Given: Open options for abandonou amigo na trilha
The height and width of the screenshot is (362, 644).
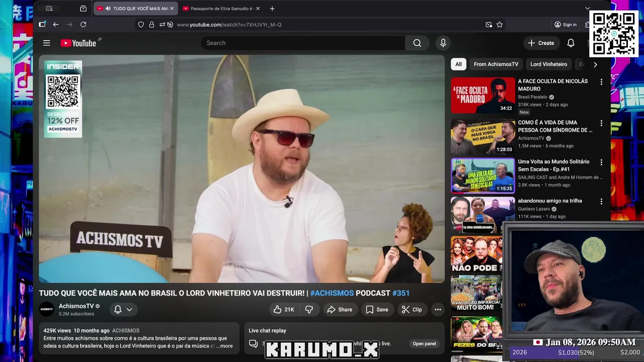Looking at the screenshot, I should pos(601,201).
